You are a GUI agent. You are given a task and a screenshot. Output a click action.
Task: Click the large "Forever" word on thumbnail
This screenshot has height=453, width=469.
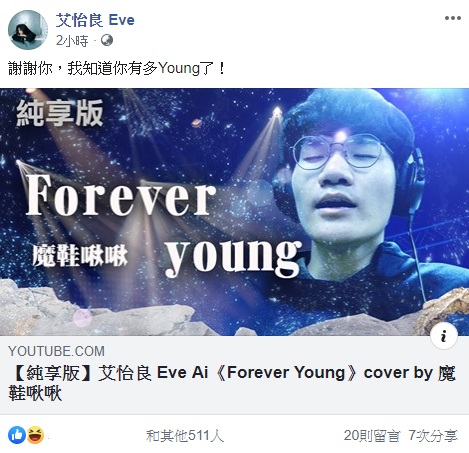[x=121, y=196]
